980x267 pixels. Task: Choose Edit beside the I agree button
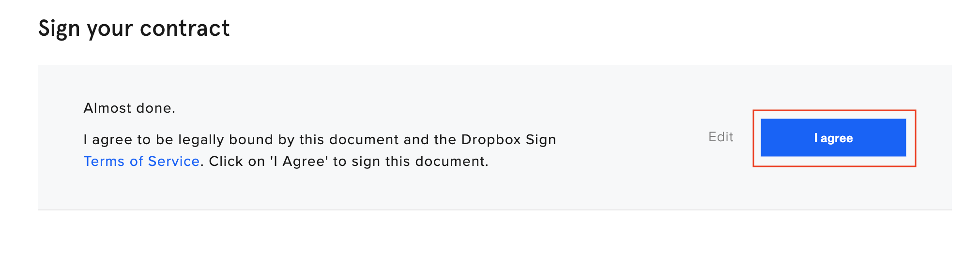point(721,137)
